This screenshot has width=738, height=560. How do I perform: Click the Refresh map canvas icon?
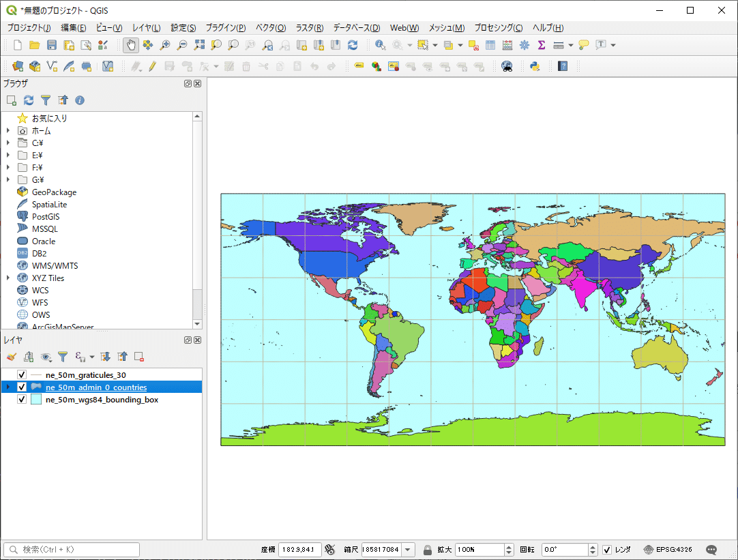pos(352,45)
